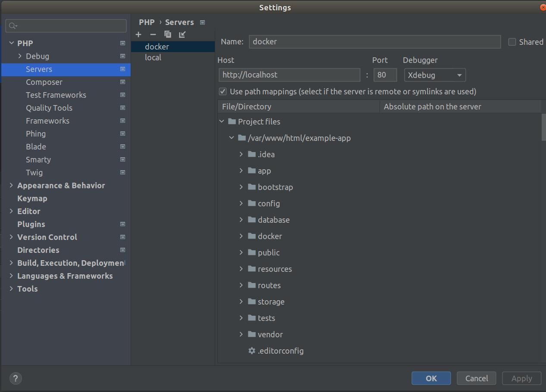Image resolution: width=546 pixels, height=392 pixels.
Task: Click the add server plus icon
Action: tap(138, 34)
